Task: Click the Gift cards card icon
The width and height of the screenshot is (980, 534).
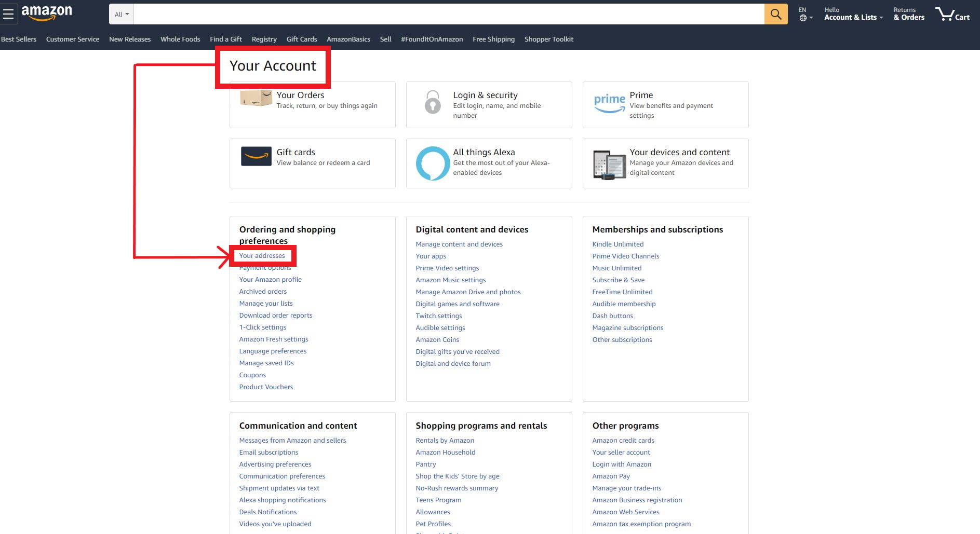Action: (256, 156)
